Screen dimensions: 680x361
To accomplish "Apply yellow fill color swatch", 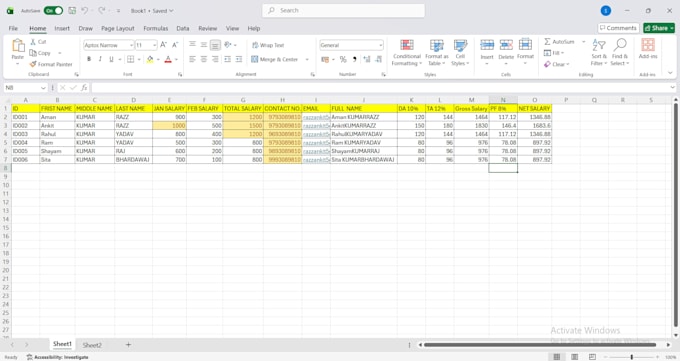I will point(150,59).
